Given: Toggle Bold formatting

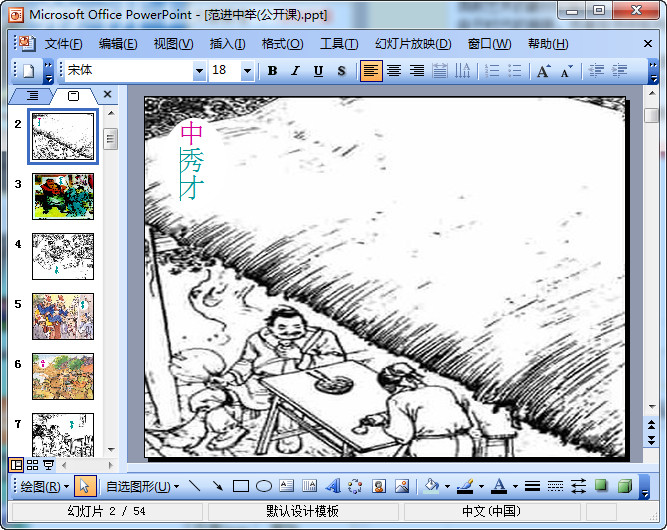Looking at the screenshot, I should coord(272,71).
